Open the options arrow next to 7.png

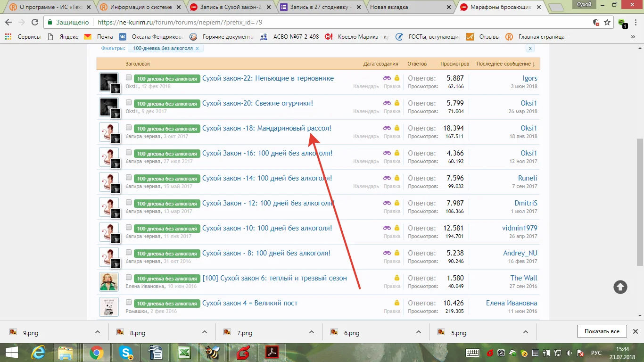(x=311, y=332)
